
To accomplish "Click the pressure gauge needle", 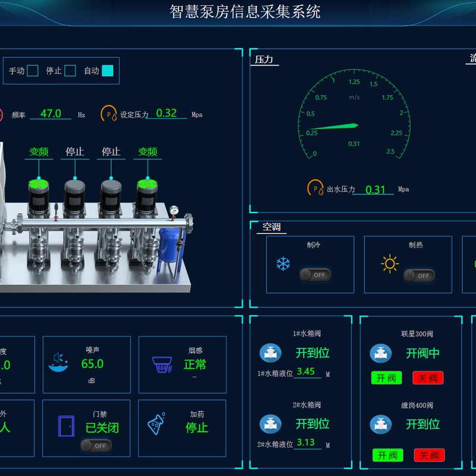I will pos(333,127).
